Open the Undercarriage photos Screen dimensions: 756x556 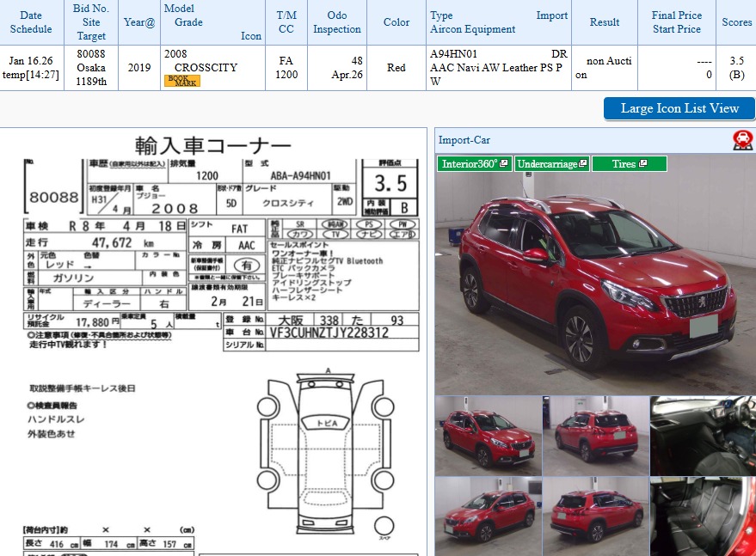(x=551, y=164)
